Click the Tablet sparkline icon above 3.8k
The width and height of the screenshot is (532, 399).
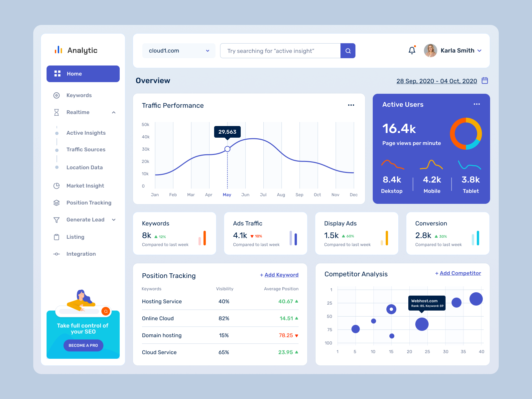pos(469,165)
